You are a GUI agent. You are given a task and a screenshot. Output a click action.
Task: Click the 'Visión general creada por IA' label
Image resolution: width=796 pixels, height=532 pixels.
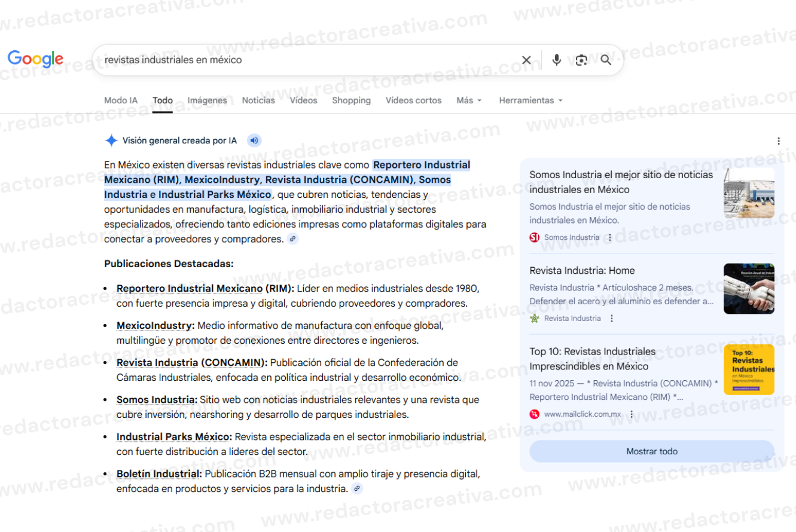[179, 141]
